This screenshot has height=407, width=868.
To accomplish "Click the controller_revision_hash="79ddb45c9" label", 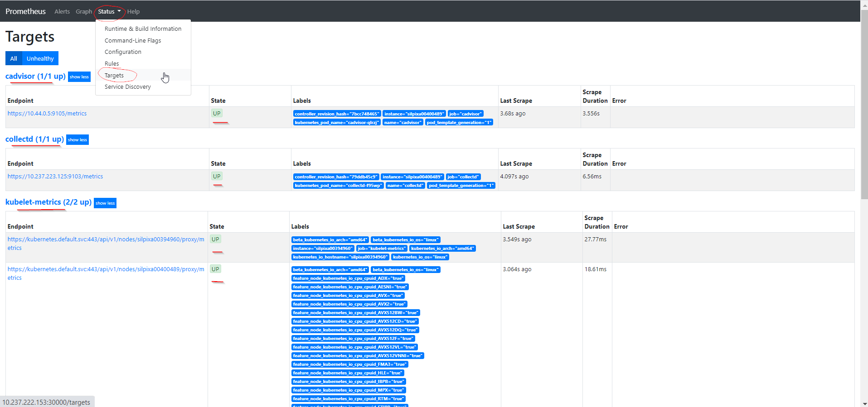I will click(x=336, y=177).
